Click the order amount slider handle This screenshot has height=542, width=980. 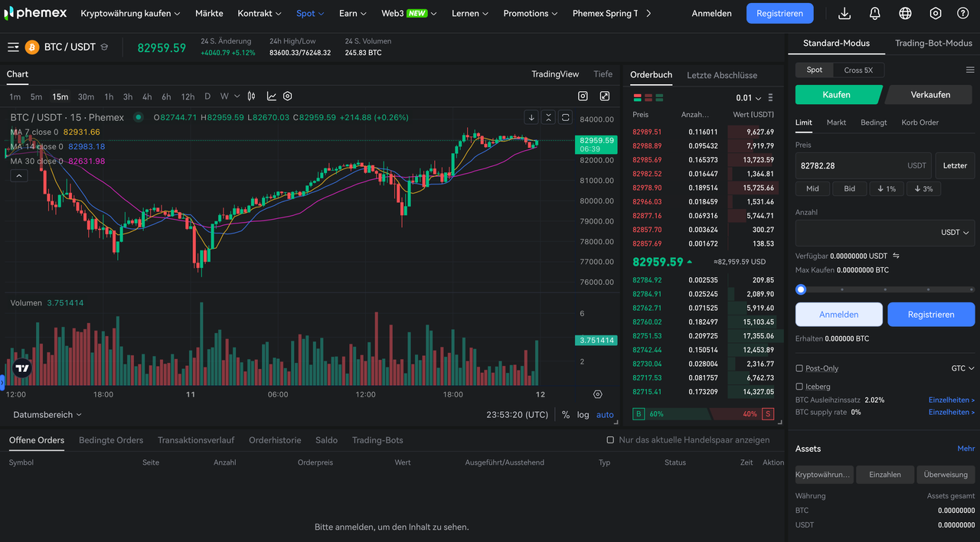point(801,289)
